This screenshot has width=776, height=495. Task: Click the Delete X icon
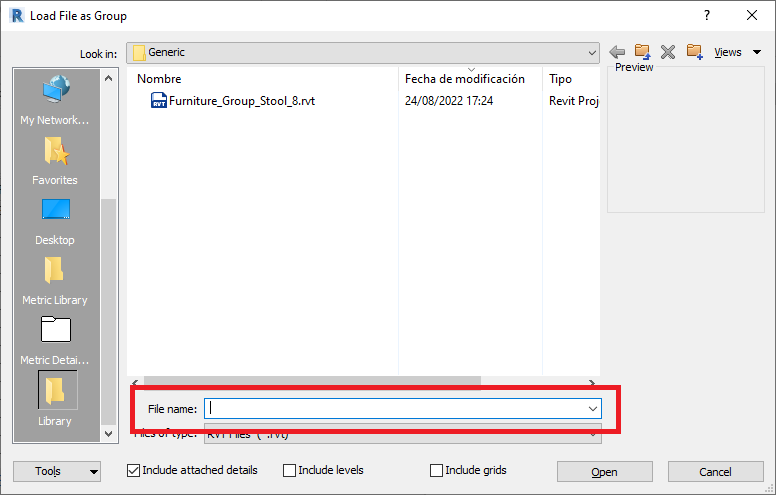[x=668, y=52]
